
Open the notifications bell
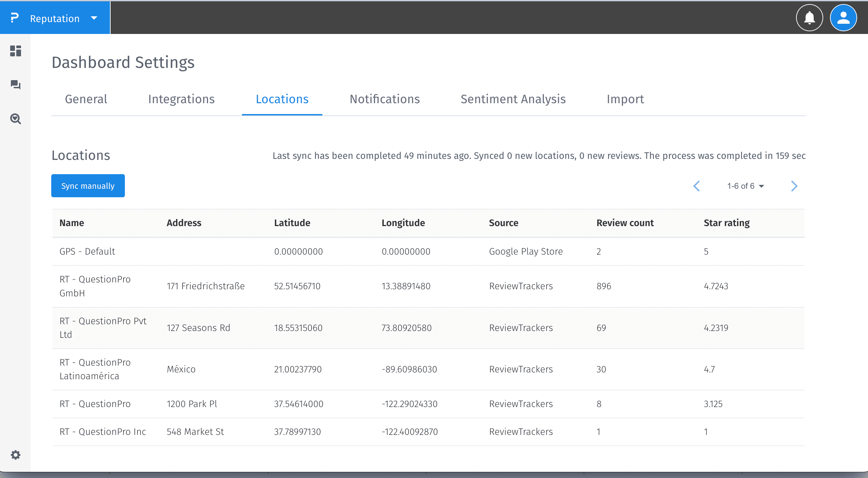[x=809, y=18]
